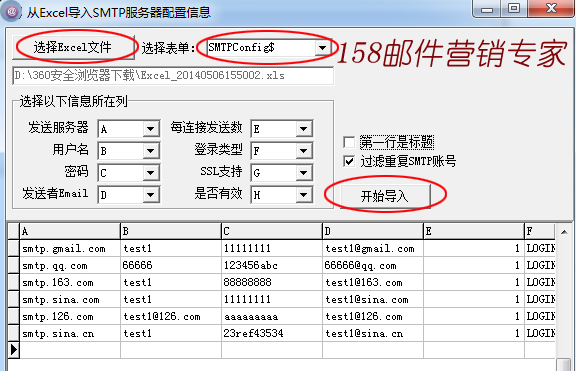Click the Excel file path field
The height and width of the screenshot is (371, 576).
click(173, 76)
